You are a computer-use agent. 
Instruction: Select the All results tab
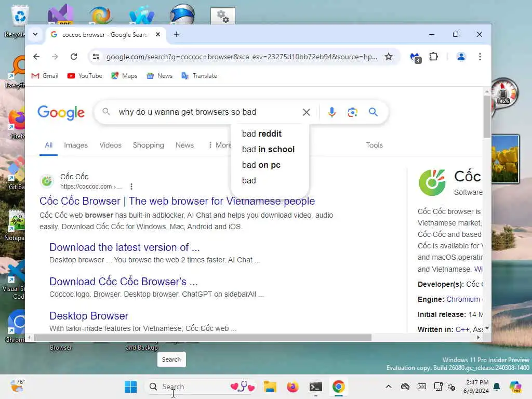pyautogui.click(x=48, y=145)
